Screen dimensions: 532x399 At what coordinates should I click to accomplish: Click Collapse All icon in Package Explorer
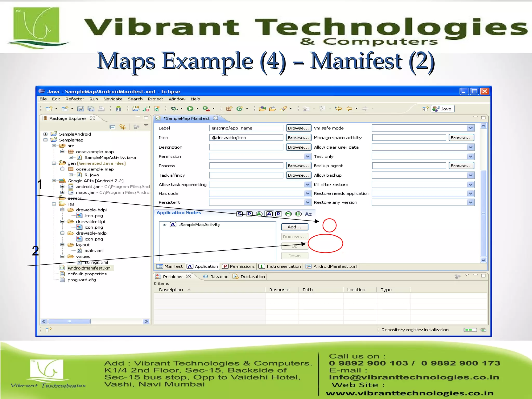112,127
